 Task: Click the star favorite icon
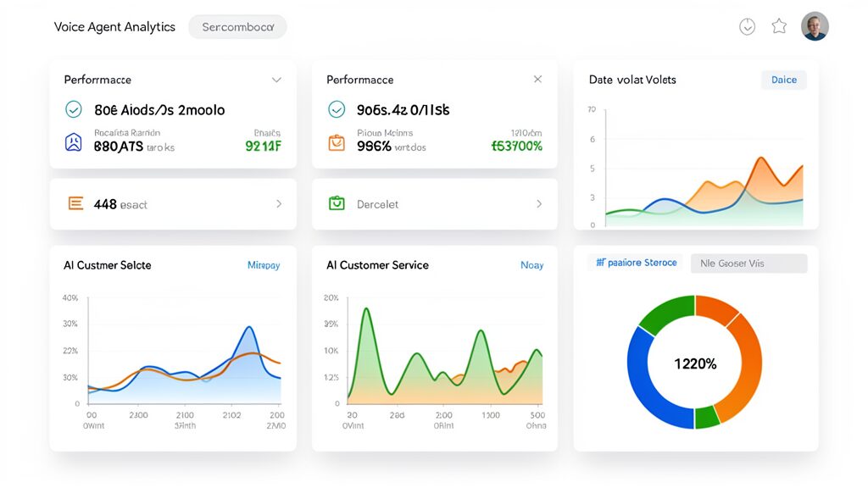pyautogui.click(x=779, y=26)
